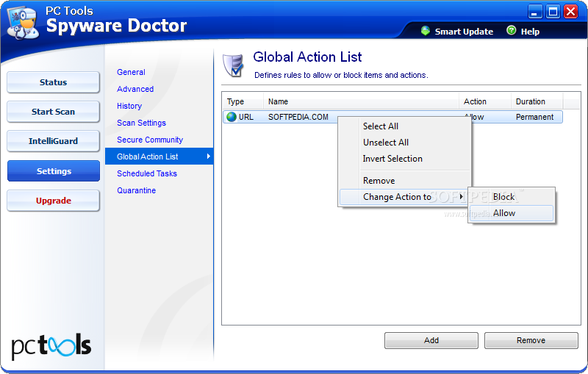Open Smart Update

tap(464, 32)
